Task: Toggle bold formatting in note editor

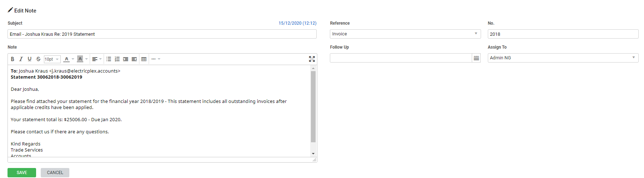Action: pos(13,59)
